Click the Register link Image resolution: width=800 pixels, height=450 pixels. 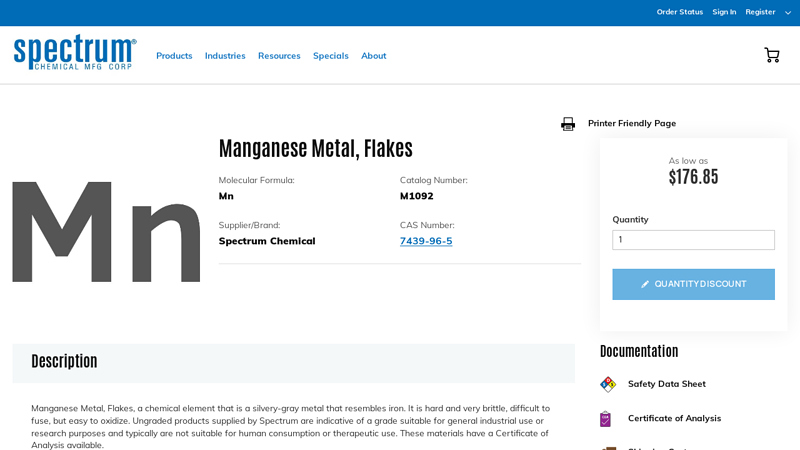[760, 12]
